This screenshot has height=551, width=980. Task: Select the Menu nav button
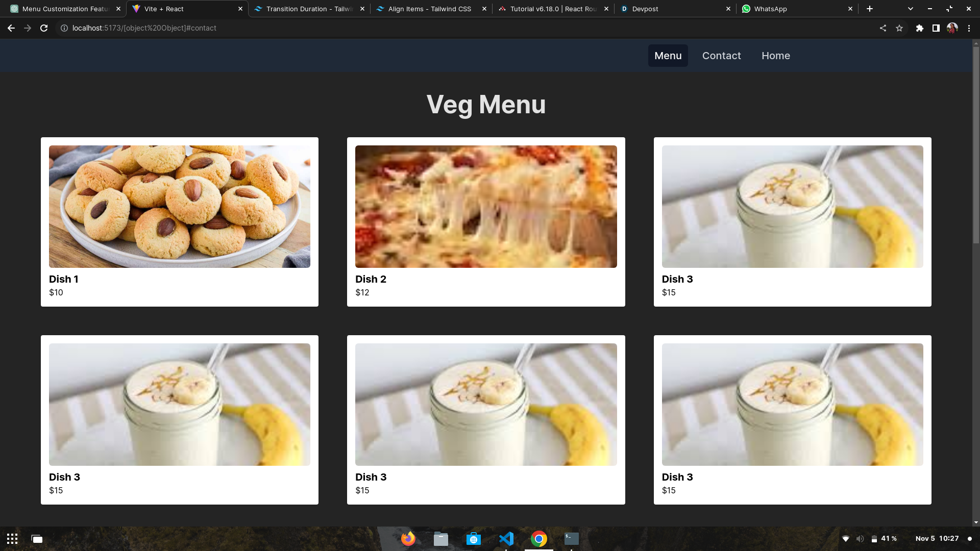coord(668,56)
